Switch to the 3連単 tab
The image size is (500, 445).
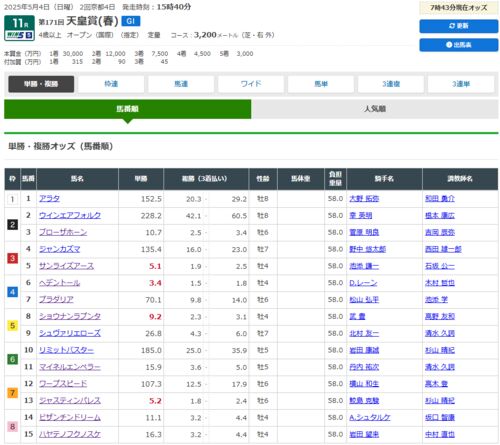461,84
